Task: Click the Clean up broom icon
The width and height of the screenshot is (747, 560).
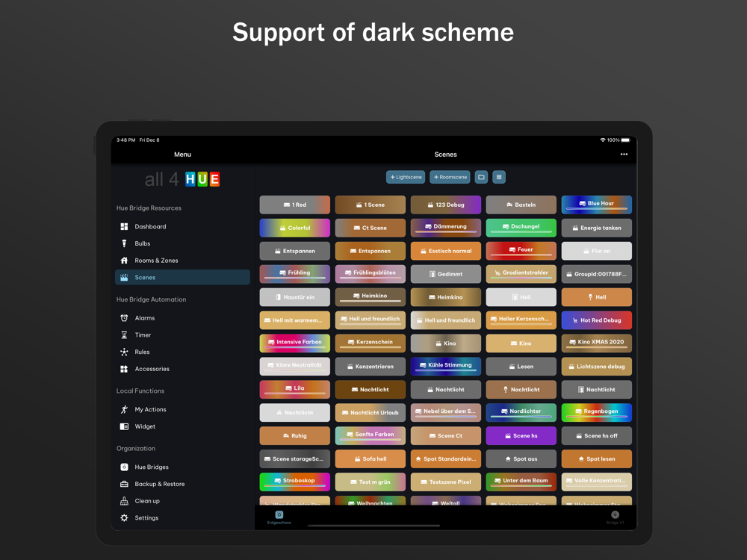Action: click(124, 501)
